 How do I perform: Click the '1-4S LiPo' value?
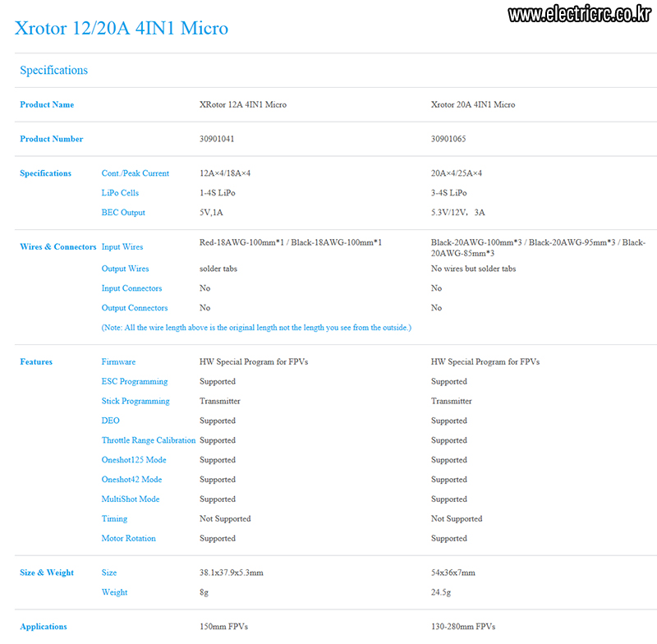click(x=218, y=193)
